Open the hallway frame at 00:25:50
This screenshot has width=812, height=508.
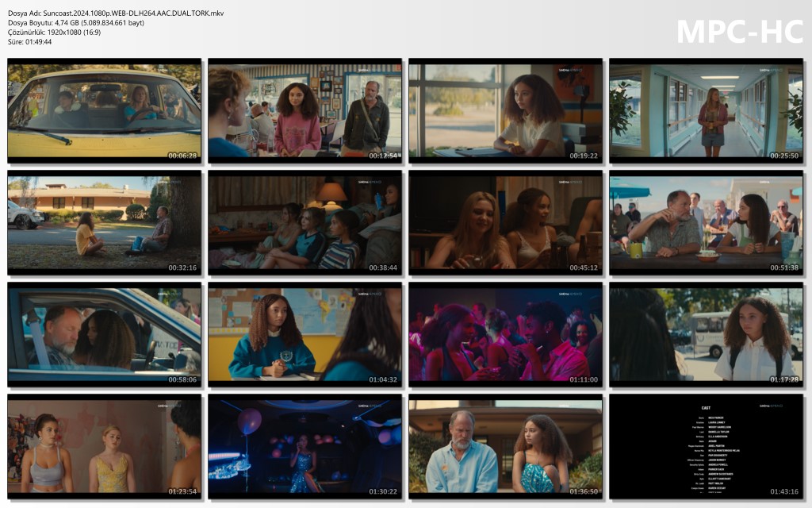coord(706,110)
